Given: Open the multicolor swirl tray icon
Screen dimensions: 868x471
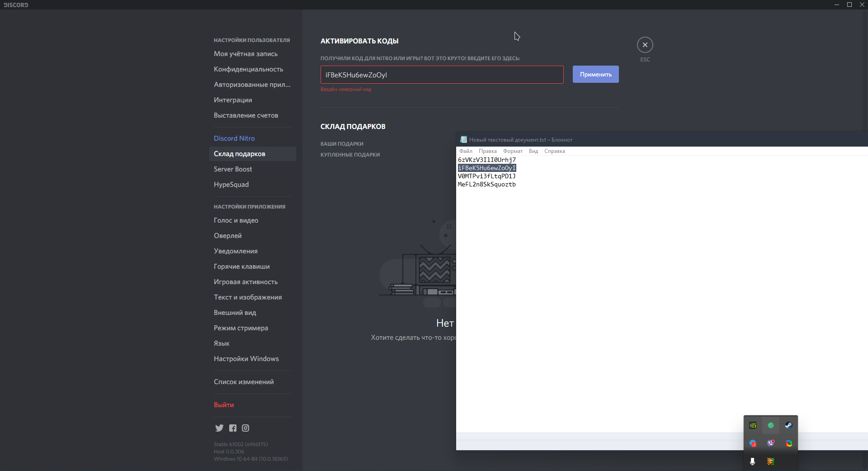Looking at the screenshot, I should pos(788,443).
